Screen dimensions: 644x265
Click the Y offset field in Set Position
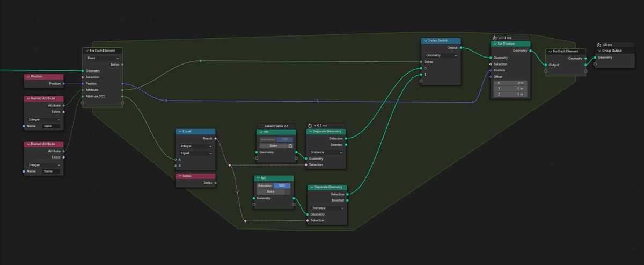coord(510,89)
